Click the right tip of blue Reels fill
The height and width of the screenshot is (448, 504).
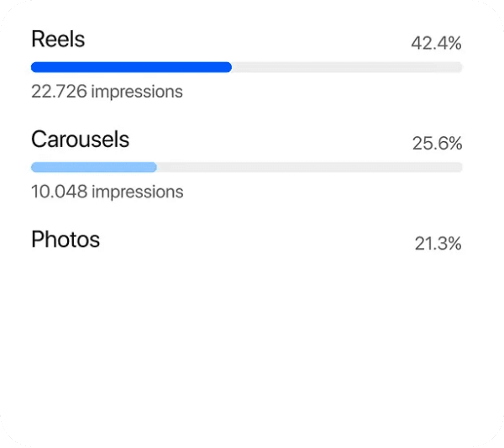tap(228, 67)
